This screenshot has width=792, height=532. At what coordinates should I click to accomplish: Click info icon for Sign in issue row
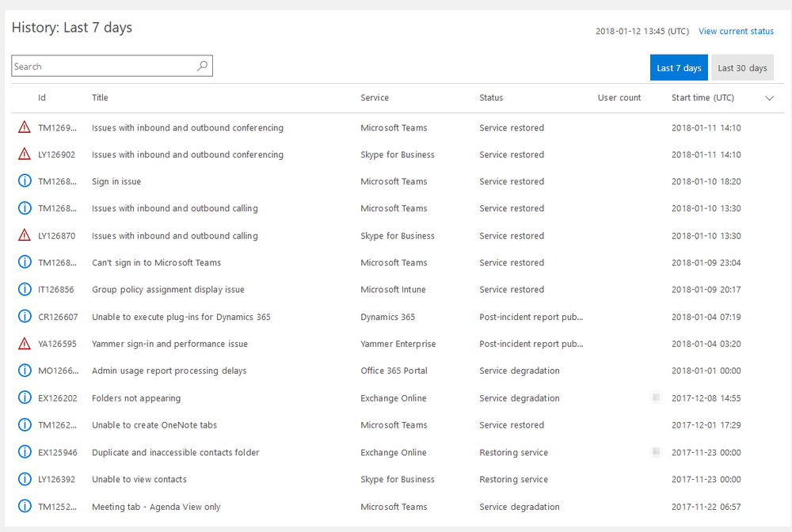[25, 180]
